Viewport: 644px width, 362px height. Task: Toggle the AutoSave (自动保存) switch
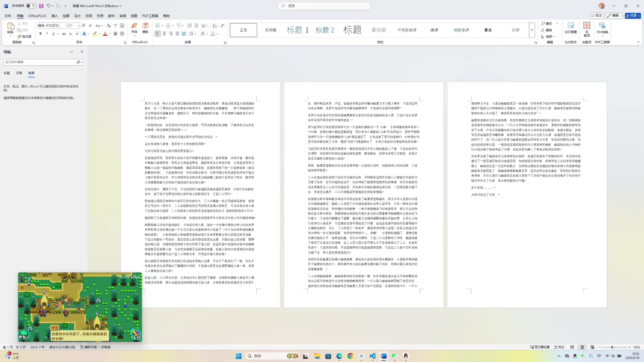(31, 6)
